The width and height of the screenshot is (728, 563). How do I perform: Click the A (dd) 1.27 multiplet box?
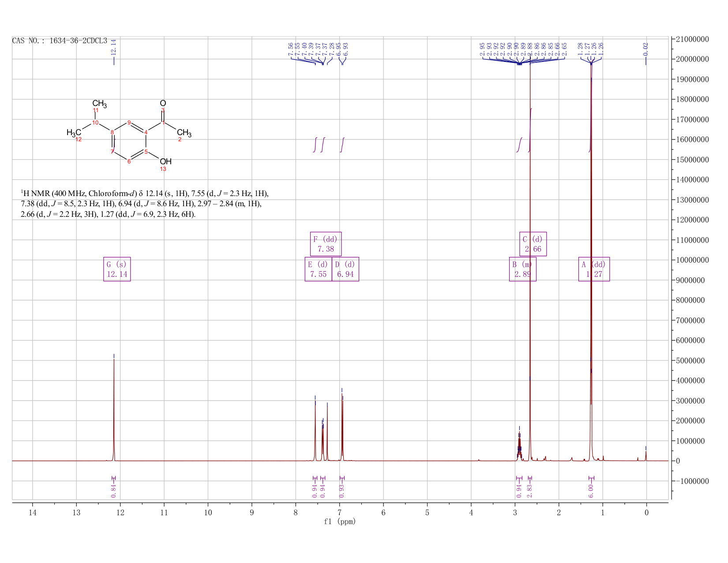(x=594, y=269)
